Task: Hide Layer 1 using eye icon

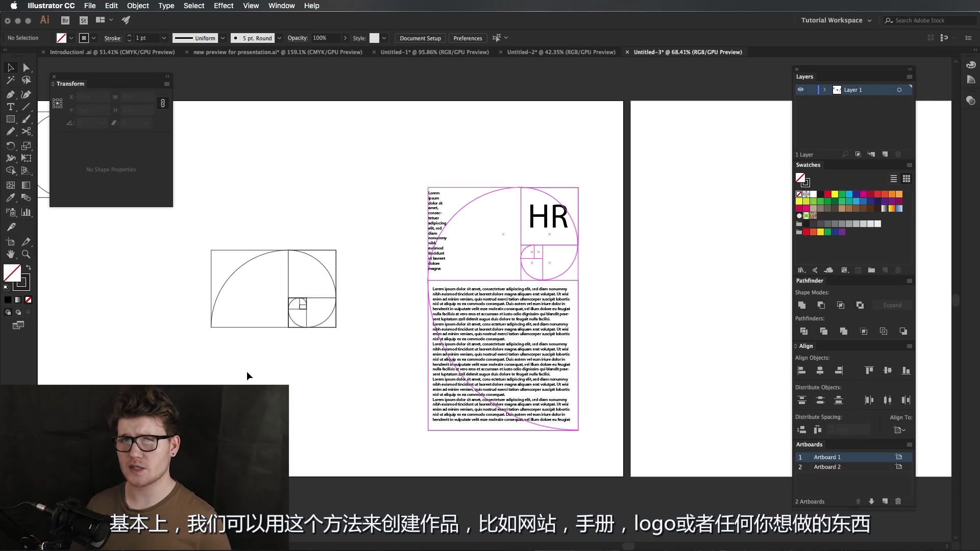Action: (x=800, y=90)
